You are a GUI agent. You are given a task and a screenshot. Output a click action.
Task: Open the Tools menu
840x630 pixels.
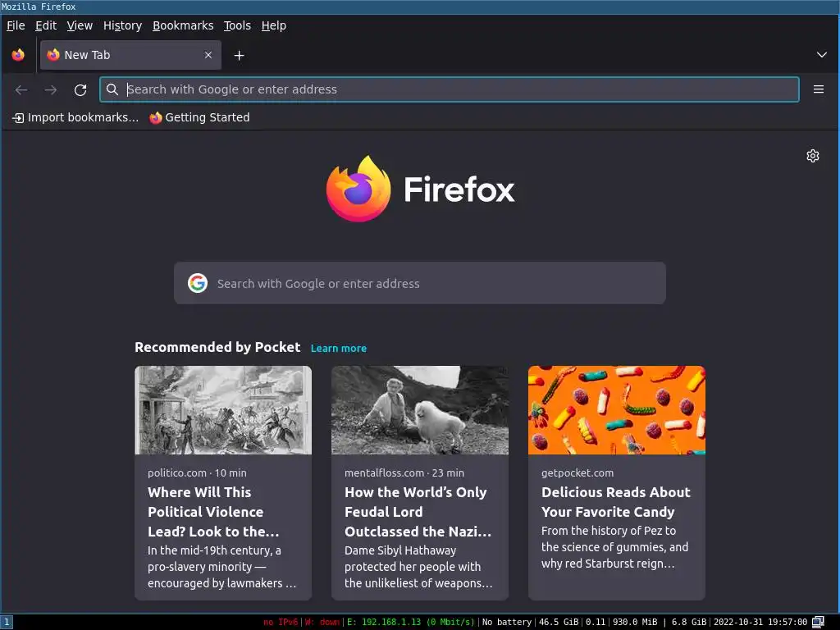point(237,25)
